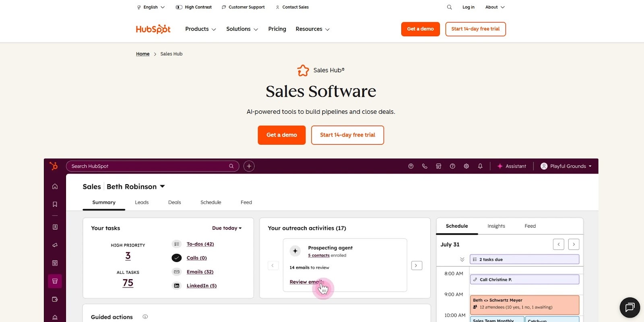The width and height of the screenshot is (644, 322).
Task: Open the To-dos (42) link
Action: [200, 244]
